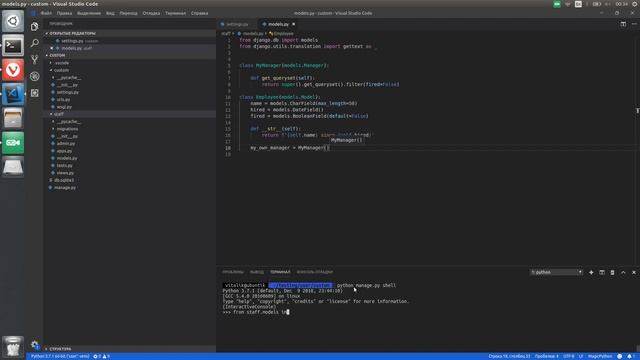Screen dimensions: 640x360
Task: Switch to the Problems panel tab
Action: click(233, 272)
